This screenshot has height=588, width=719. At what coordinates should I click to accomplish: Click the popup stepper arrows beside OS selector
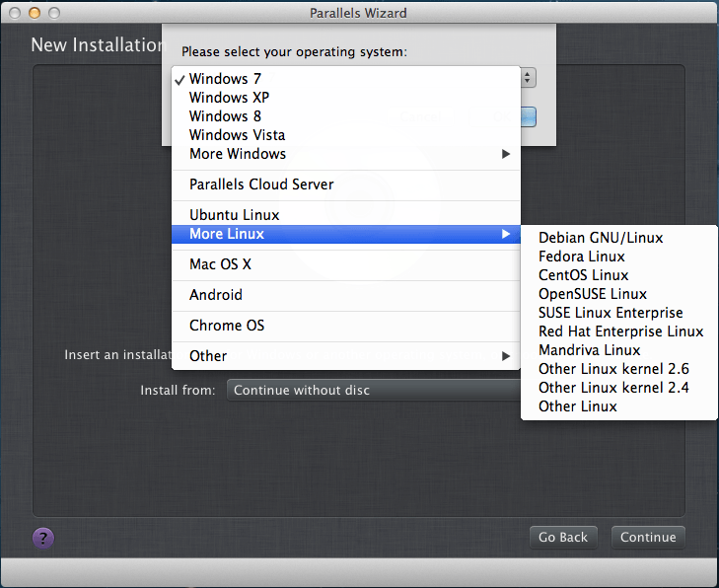coord(528,78)
